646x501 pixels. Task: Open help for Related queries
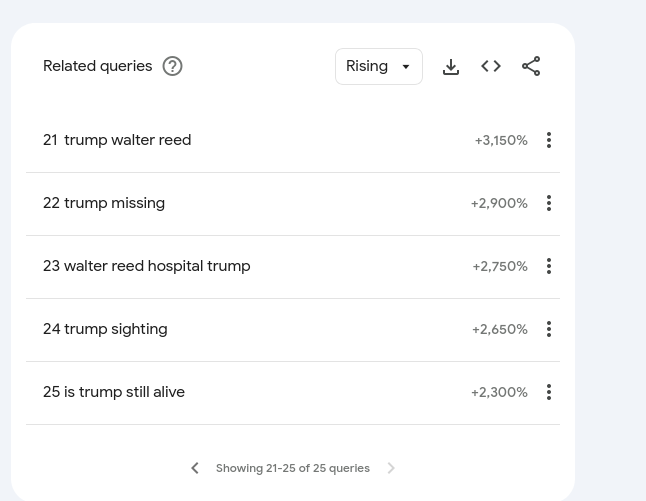pyautogui.click(x=172, y=66)
